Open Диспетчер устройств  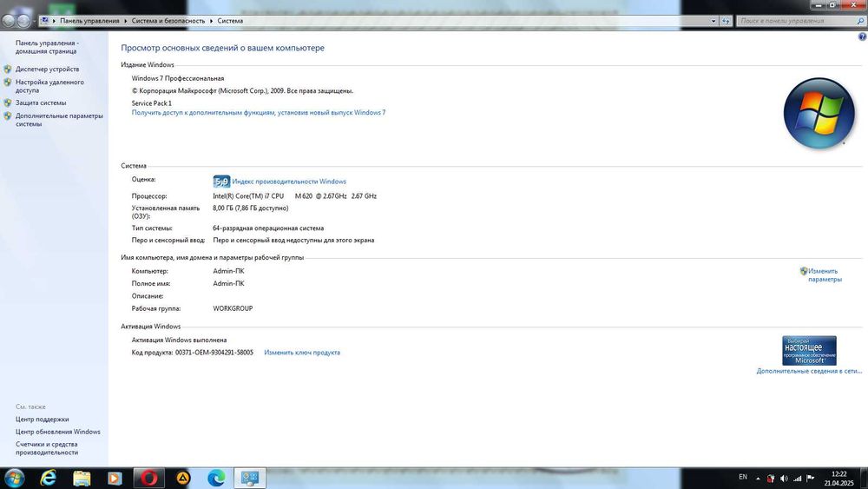(x=47, y=69)
